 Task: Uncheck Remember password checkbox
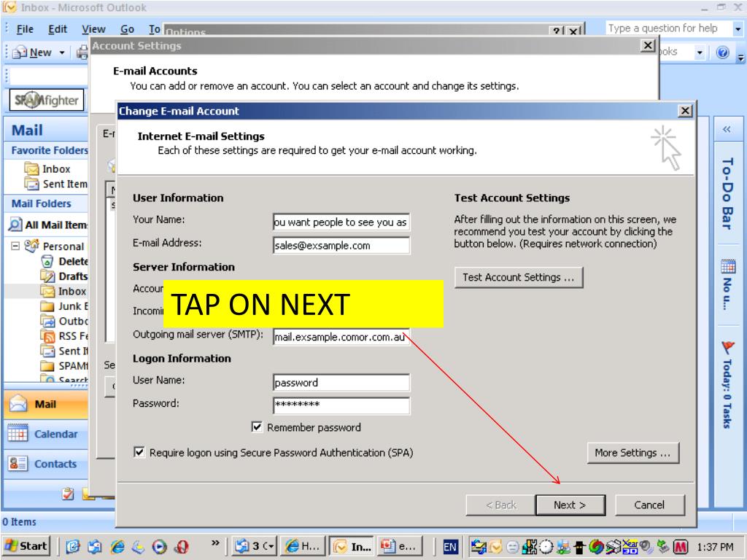click(257, 427)
